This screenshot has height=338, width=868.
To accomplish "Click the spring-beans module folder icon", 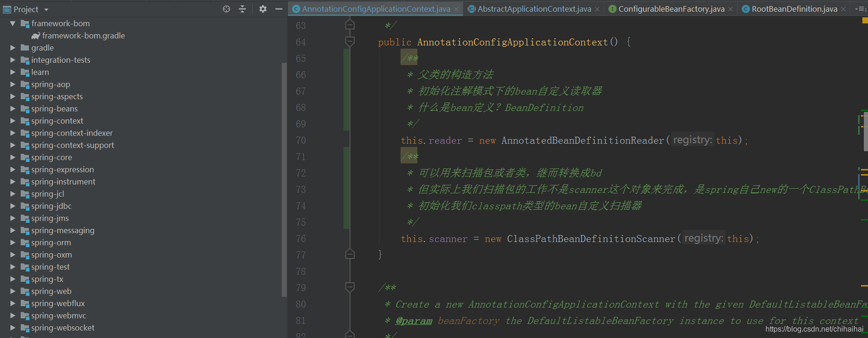I will point(25,109).
